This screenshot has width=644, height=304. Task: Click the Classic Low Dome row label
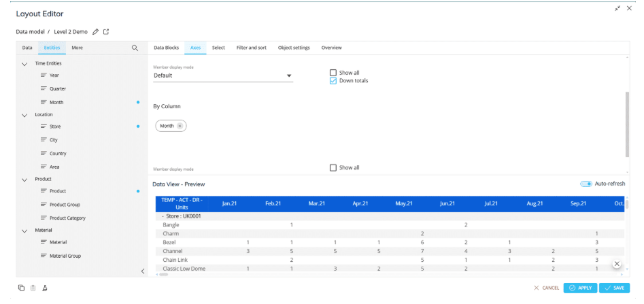(184, 269)
